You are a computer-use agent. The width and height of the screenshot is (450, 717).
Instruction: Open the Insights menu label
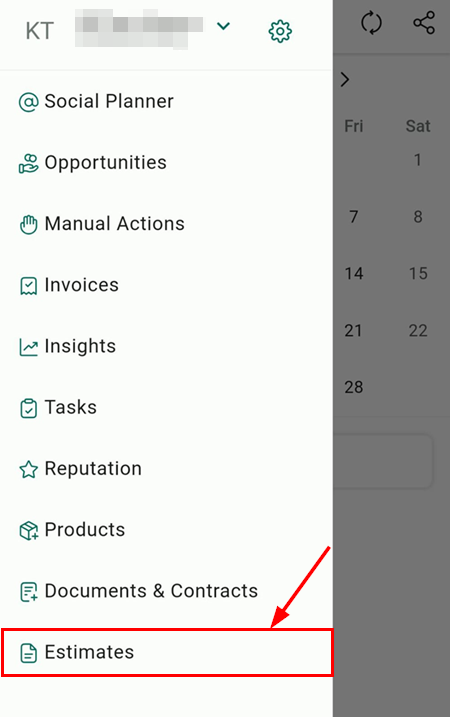(x=80, y=346)
